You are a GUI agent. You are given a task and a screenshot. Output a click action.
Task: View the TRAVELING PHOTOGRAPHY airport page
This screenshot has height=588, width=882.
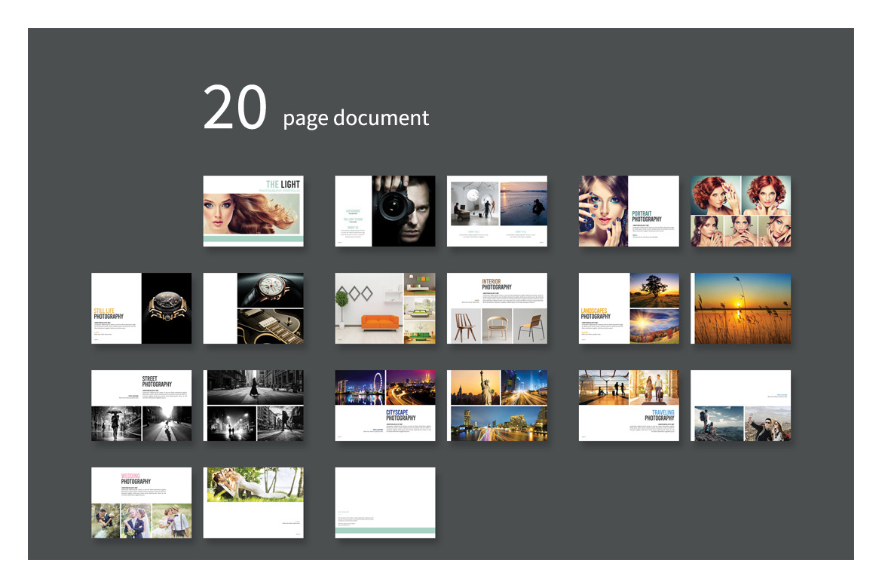click(x=628, y=405)
